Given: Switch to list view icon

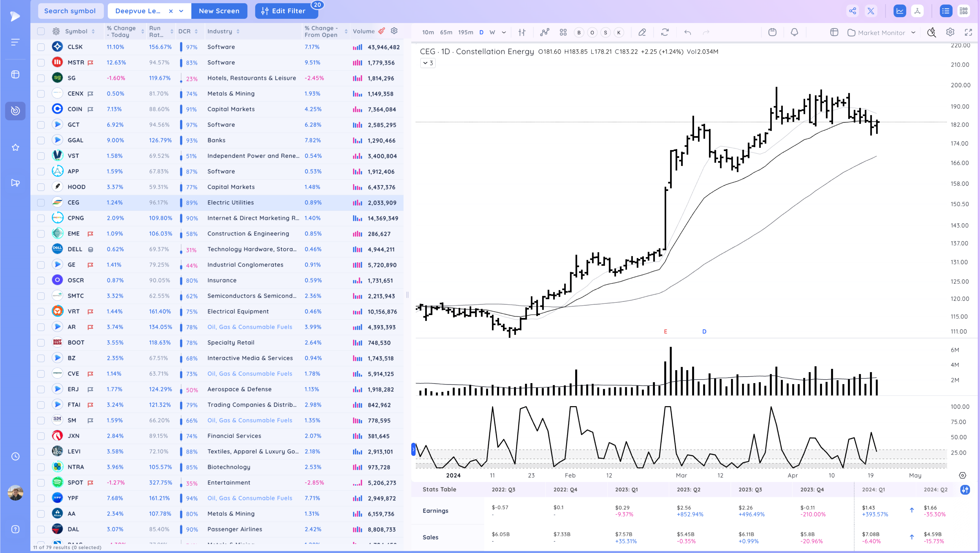Looking at the screenshot, I should [x=946, y=11].
